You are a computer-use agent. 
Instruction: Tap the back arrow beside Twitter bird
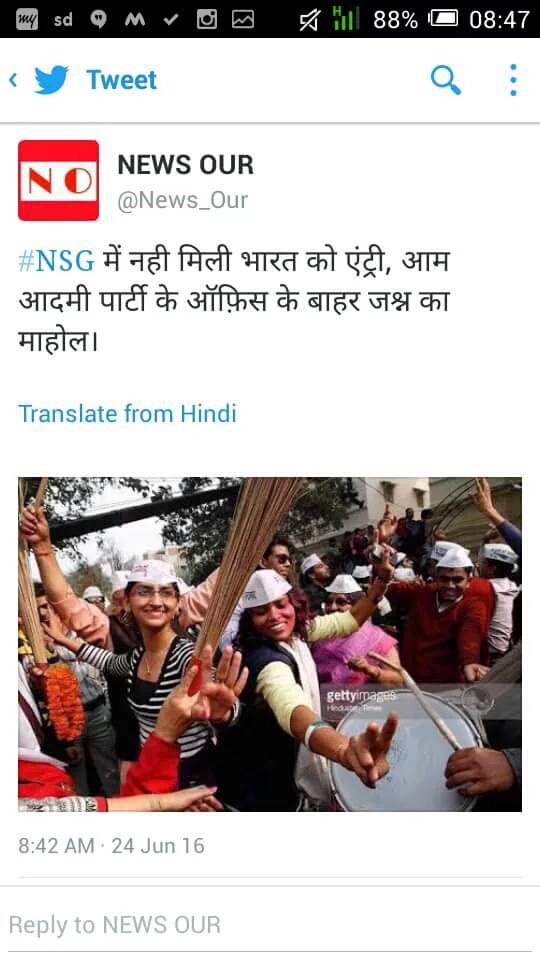pyautogui.click(x=13, y=80)
